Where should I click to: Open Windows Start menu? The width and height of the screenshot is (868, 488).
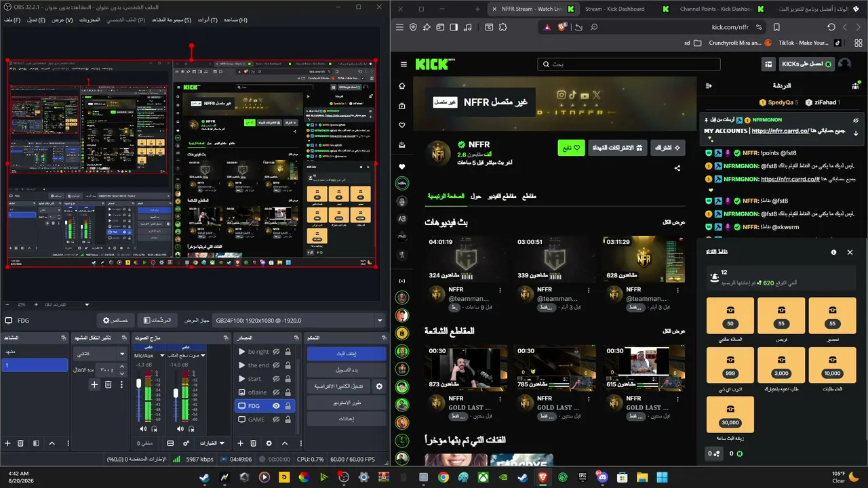pyautogui.click(x=662, y=478)
